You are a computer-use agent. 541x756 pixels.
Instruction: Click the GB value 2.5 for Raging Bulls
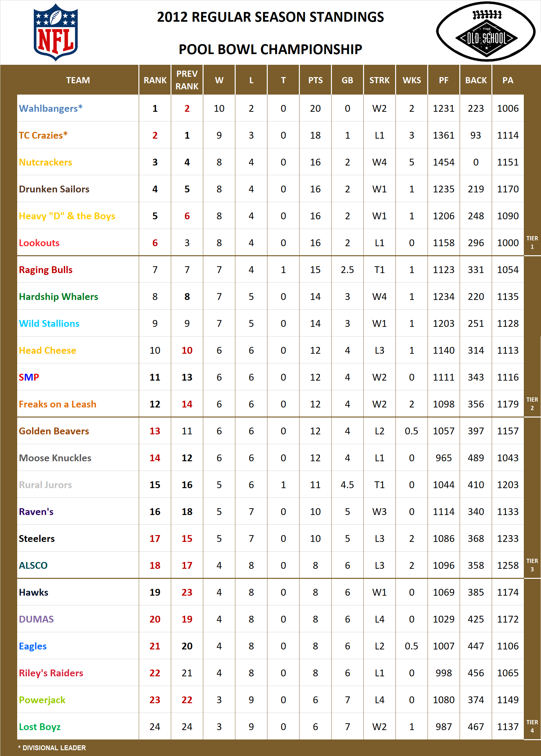point(347,269)
